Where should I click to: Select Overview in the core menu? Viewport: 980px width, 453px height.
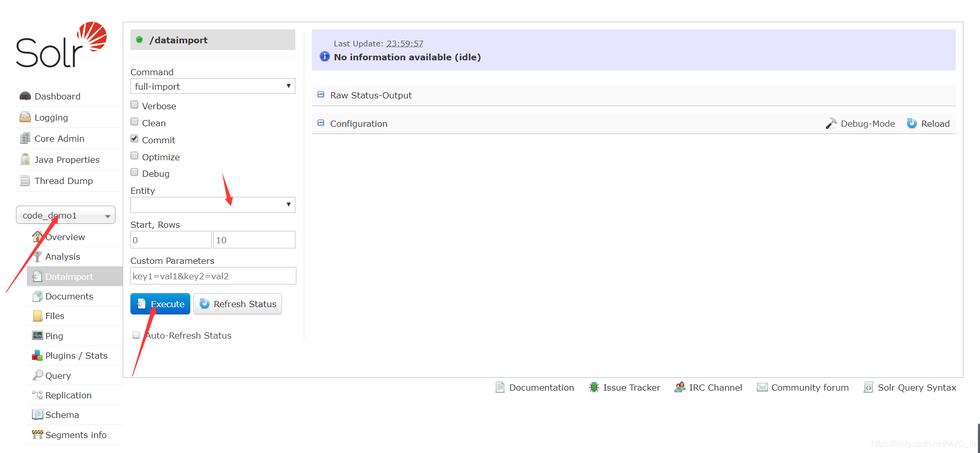tap(75, 237)
